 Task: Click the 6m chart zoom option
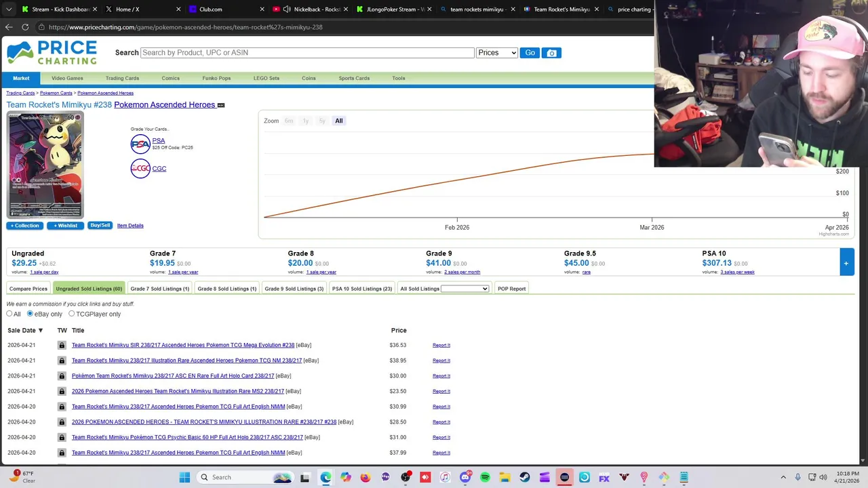[x=289, y=121]
